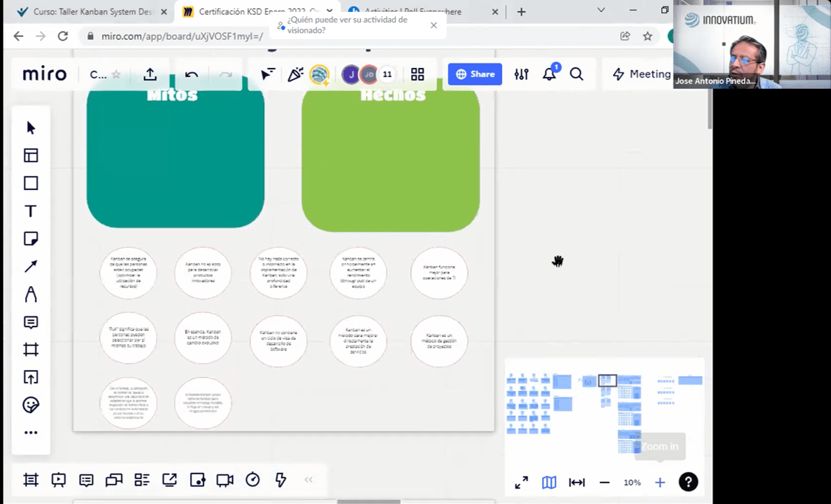Image resolution: width=831 pixels, height=504 pixels.
Task: Select the cursor tool in left toolbar
Action: coord(30,128)
